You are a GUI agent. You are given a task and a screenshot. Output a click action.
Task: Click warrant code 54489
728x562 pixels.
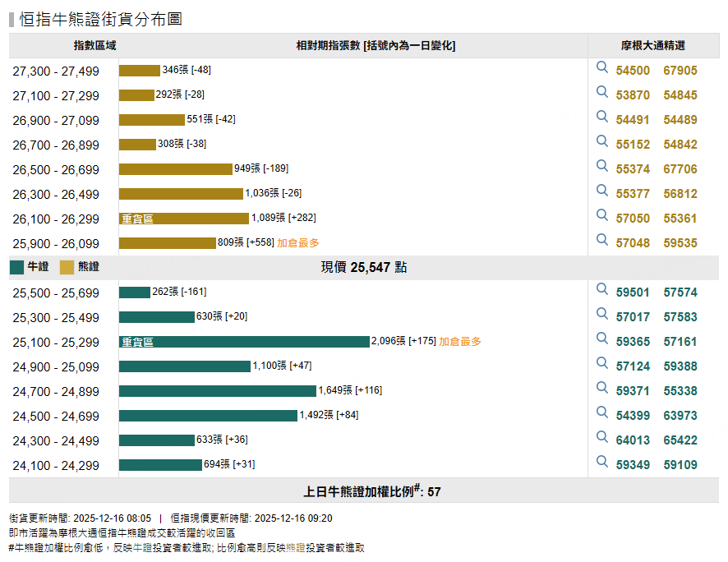(680, 120)
